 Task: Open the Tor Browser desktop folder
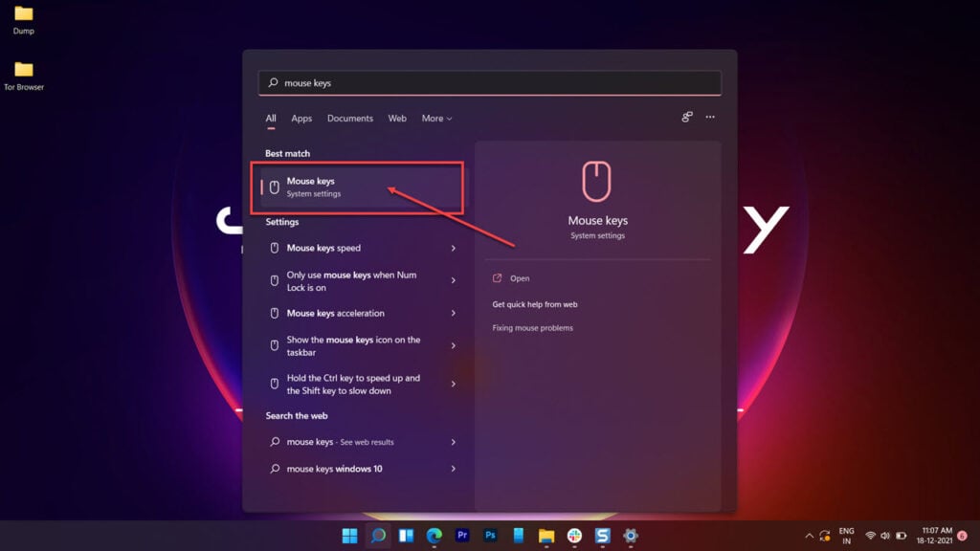pos(24,77)
